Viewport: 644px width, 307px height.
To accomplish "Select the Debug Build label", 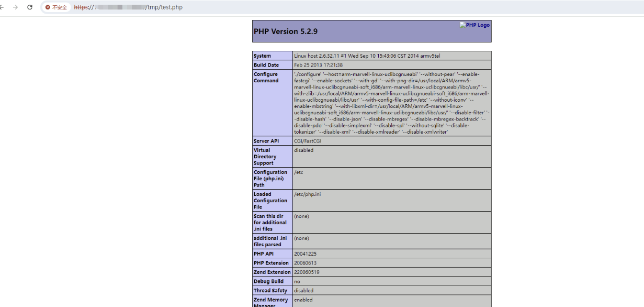I will pos(268,281).
